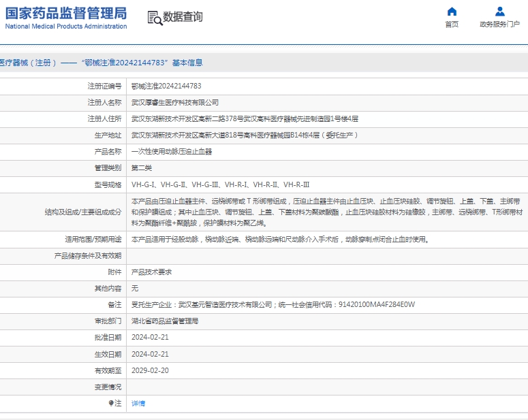Go to 首页 via its text label
The width and height of the screenshot is (528, 420).
[x=452, y=25]
